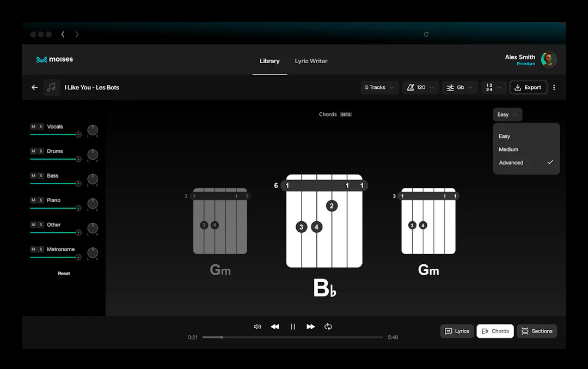Image resolution: width=588 pixels, height=369 pixels.
Task: Rewind the song playback
Action: tap(275, 326)
